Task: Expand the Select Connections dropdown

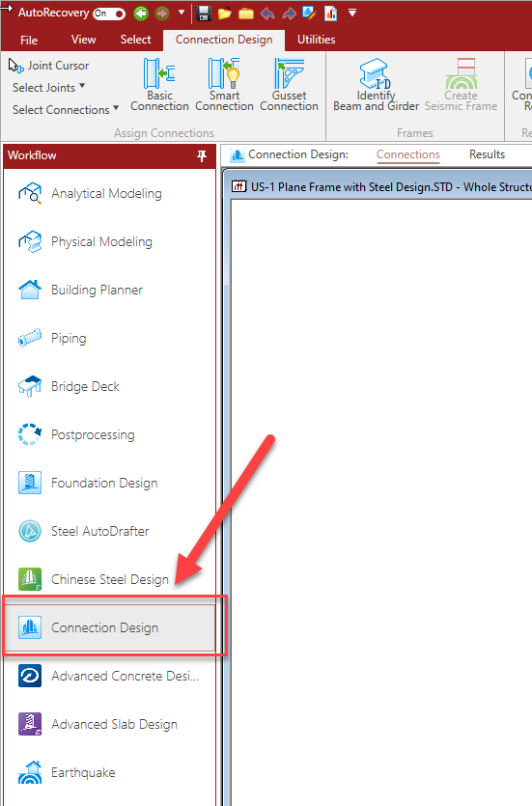Action: 66,109
